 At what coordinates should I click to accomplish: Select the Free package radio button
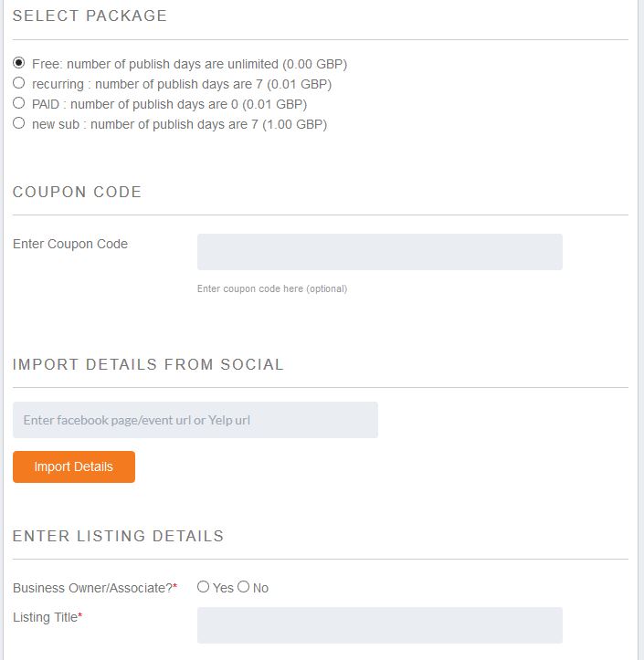point(19,63)
